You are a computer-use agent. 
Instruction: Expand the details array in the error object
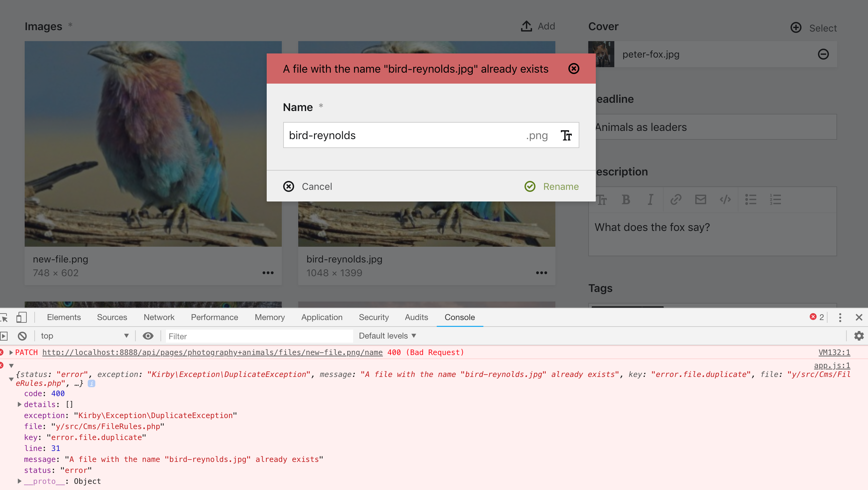pos(19,404)
